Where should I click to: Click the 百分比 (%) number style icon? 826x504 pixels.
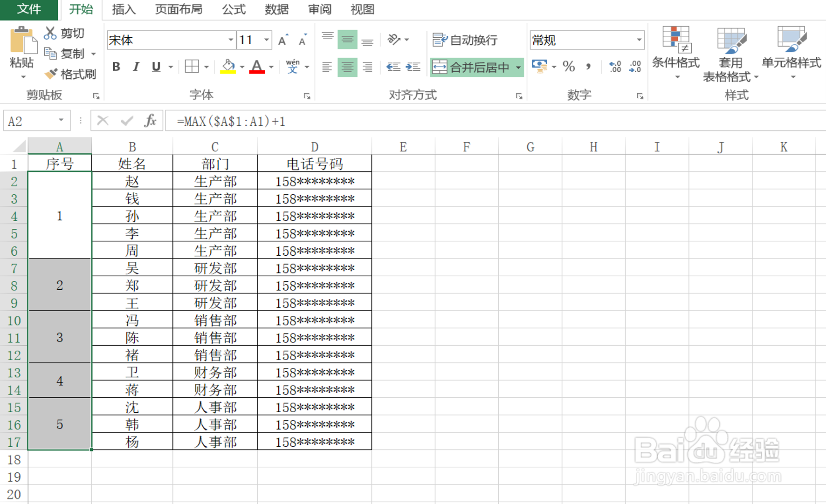568,68
